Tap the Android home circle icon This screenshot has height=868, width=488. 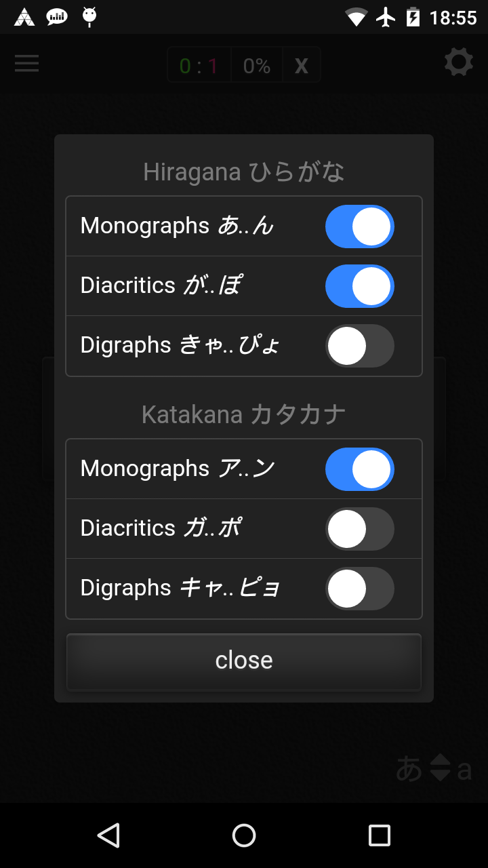tap(244, 835)
